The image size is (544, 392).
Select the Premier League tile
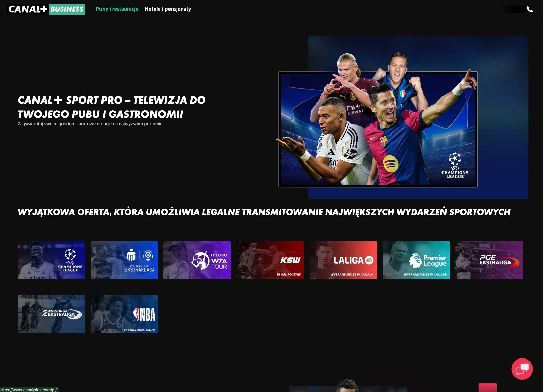point(416,260)
